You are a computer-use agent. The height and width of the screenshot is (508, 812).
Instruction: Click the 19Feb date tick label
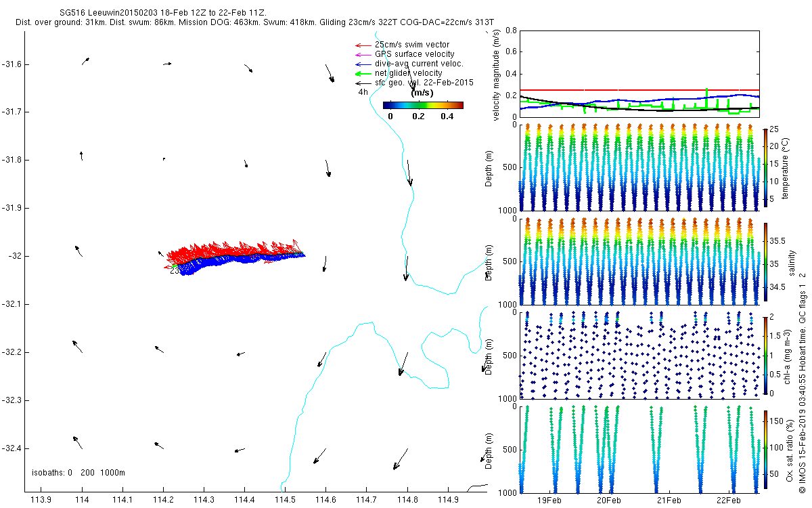coord(549,500)
